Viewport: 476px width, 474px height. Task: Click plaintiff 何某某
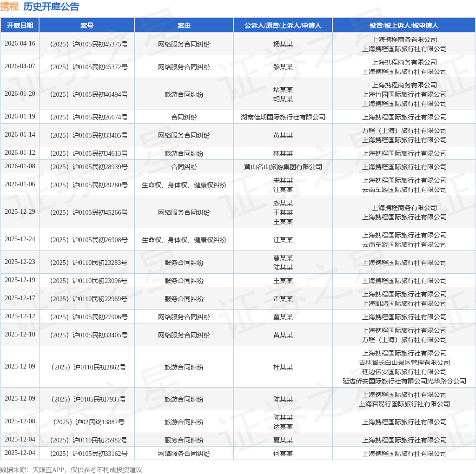[x=283, y=454]
